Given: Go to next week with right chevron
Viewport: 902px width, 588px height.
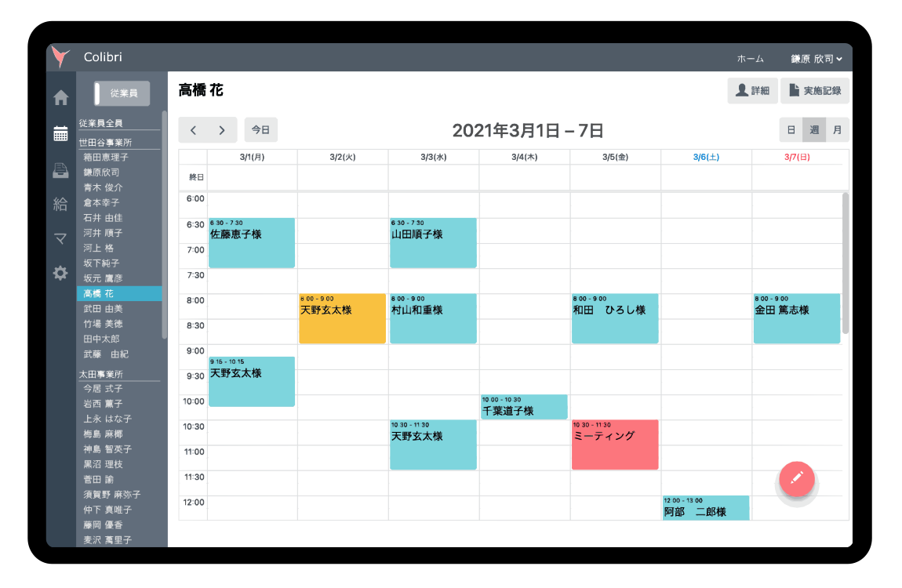Looking at the screenshot, I should [x=222, y=130].
